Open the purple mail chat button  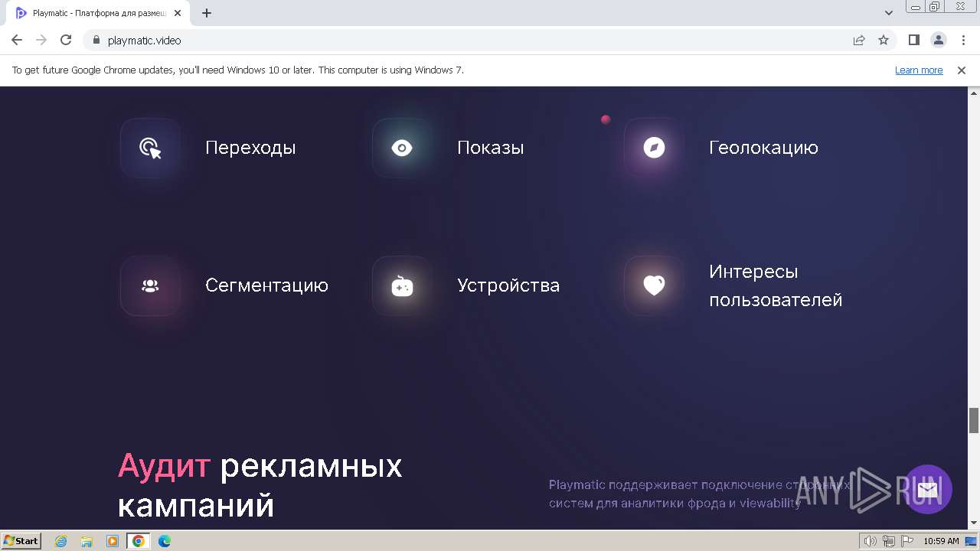(x=928, y=489)
